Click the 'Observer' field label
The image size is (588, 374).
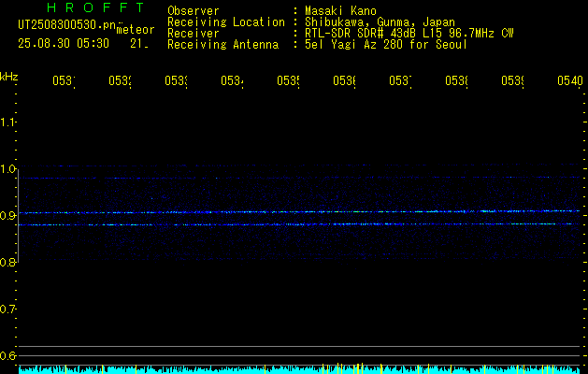pos(194,11)
